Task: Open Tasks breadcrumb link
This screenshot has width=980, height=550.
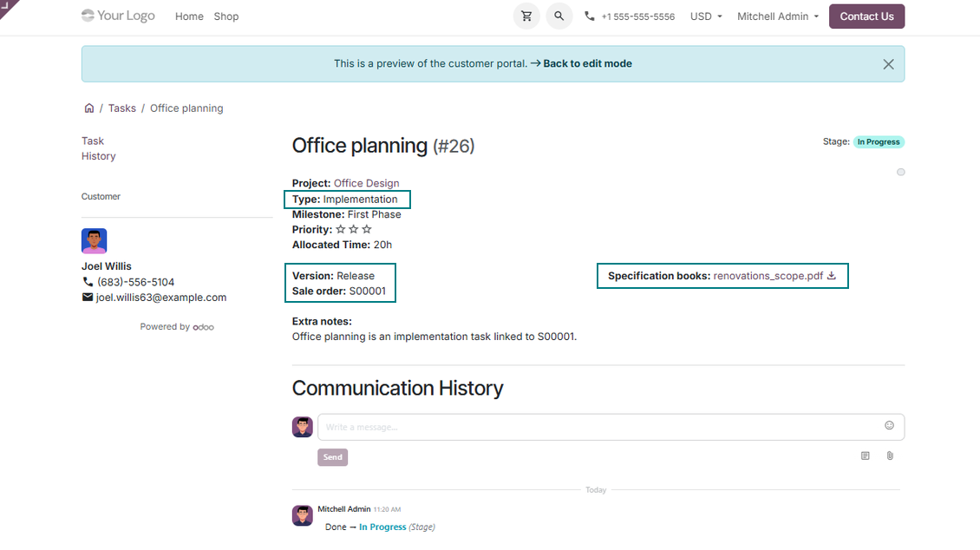Action: pyautogui.click(x=122, y=108)
